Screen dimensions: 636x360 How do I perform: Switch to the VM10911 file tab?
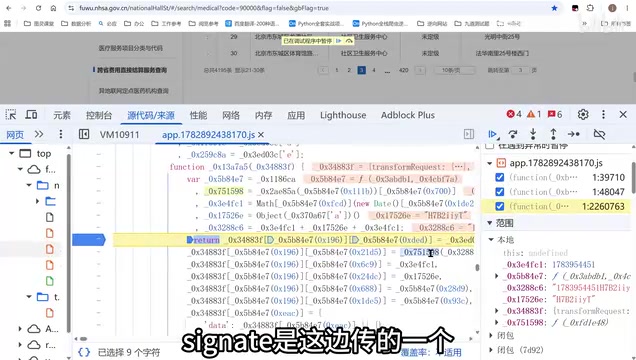tap(119, 135)
